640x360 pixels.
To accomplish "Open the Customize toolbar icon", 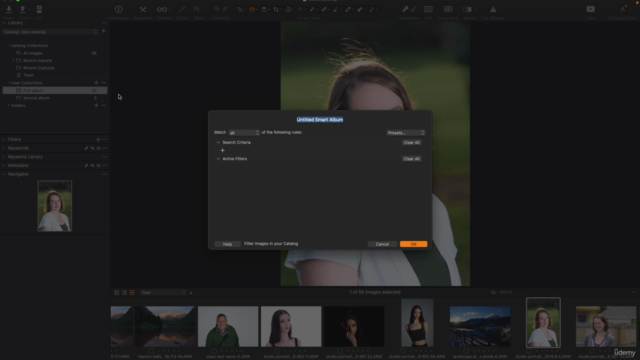I will pos(143,9).
